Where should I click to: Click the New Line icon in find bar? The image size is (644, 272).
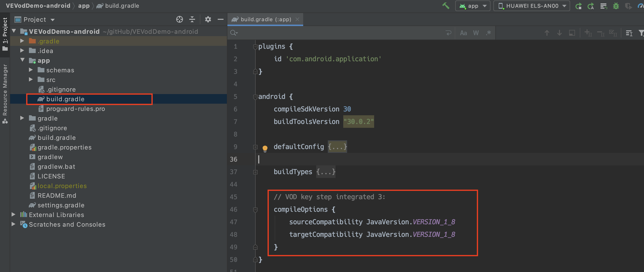click(448, 33)
